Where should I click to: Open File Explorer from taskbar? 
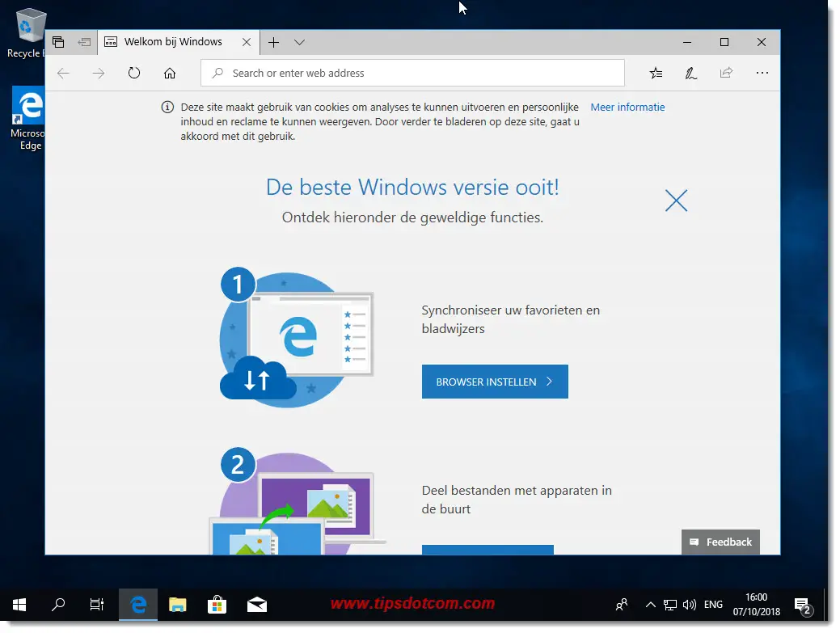point(177,606)
